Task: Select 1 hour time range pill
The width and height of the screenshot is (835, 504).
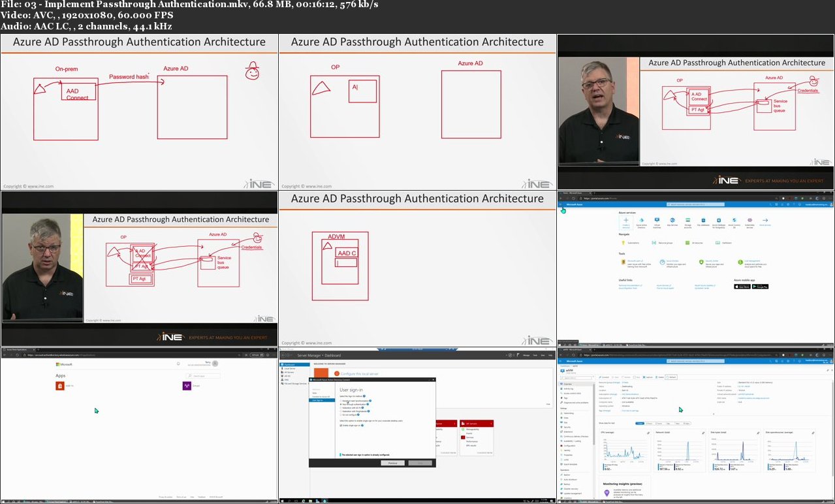Action: tap(640, 423)
